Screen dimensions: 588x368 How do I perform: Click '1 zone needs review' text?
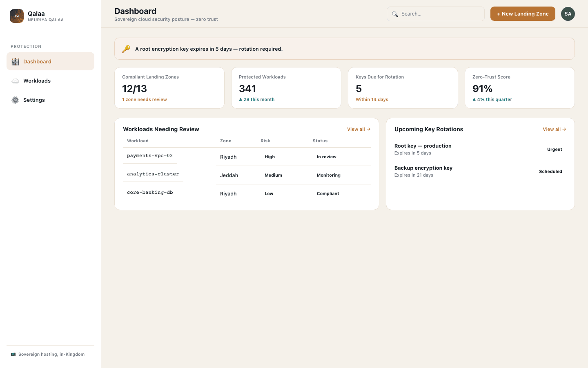click(145, 100)
